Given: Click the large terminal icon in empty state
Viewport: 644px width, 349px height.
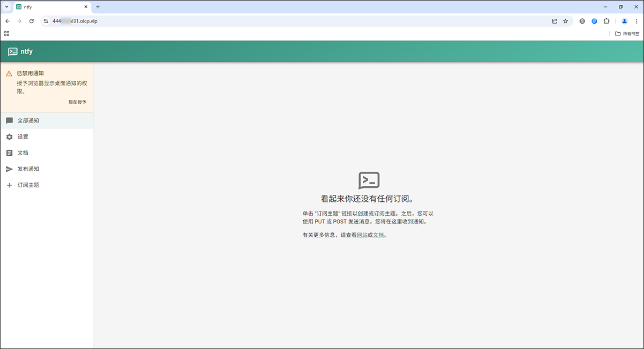Looking at the screenshot, I should click(369, 180).
